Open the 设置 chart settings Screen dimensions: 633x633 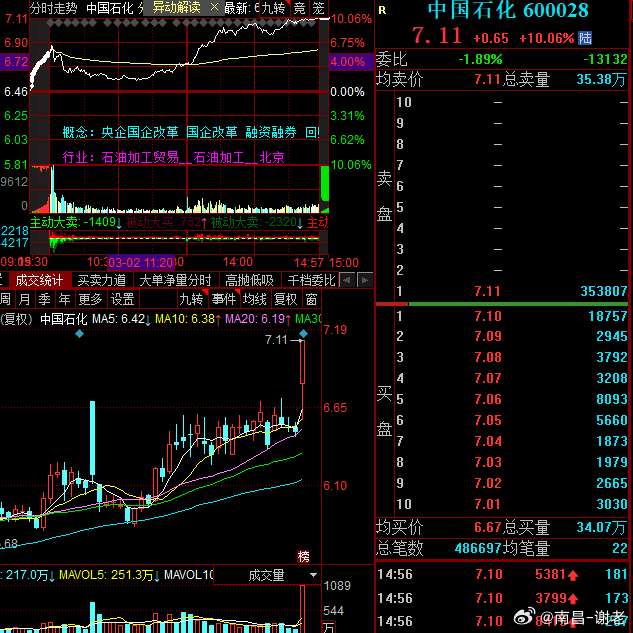122,299
